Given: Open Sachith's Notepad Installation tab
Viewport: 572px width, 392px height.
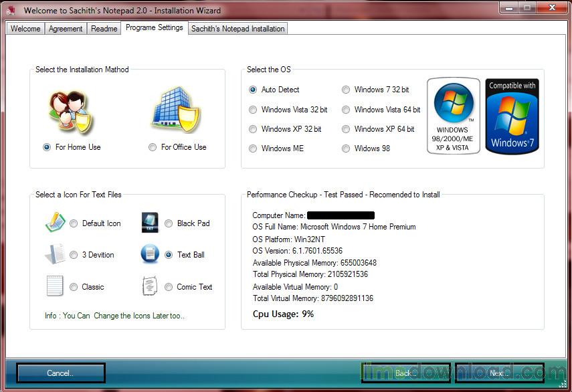Looking at the screenshot, I should (x=238, y=29).
